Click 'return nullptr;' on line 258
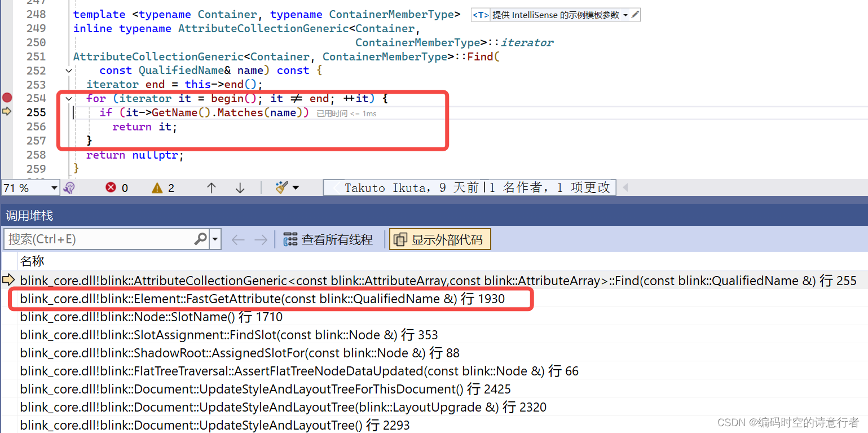Screen dimensions: 868x433 point(135,155)
